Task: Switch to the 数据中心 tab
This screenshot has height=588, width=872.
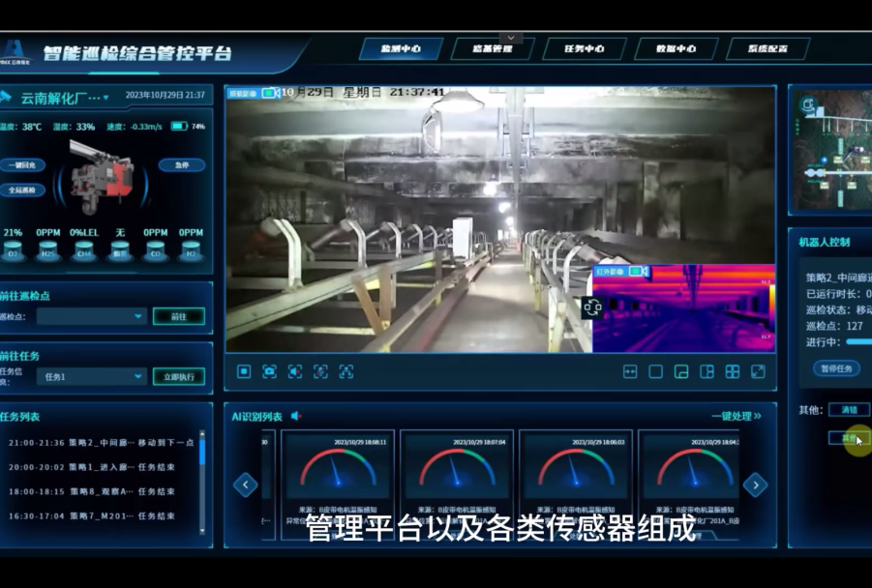Action: click(x=676, y=49)
